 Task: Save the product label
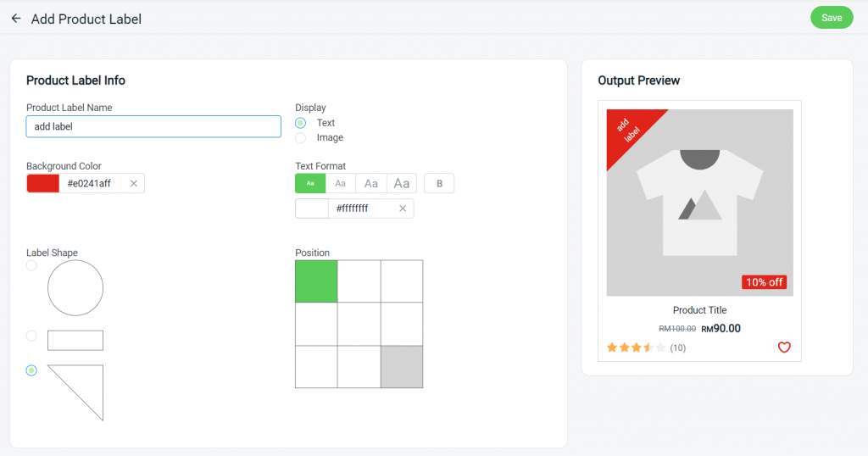point(832,18)
